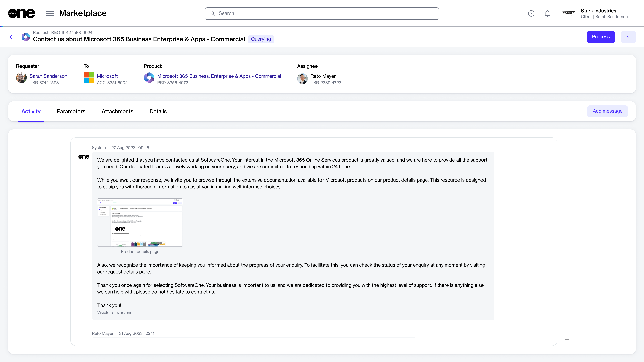Open the Details tab
Screen dimensions: 644x362
(158, 111)
